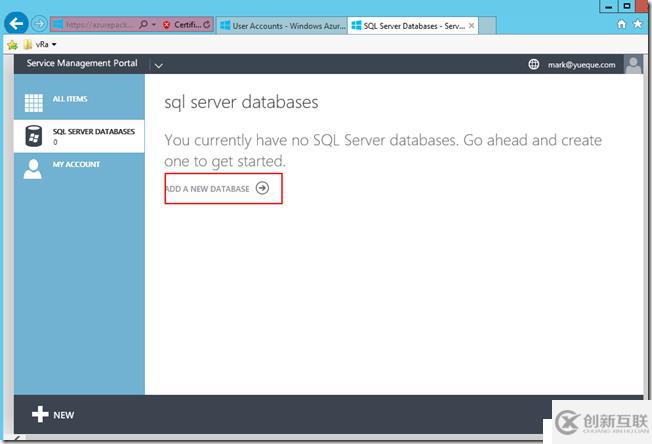
Task: Click the SQL database cylinder icon
Action: pos(34,136)
